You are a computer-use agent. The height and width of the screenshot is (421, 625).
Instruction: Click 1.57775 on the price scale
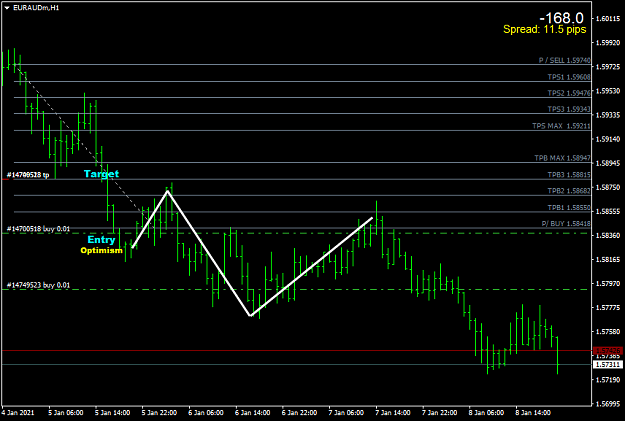pyautogui.click(x=607, y=307)
